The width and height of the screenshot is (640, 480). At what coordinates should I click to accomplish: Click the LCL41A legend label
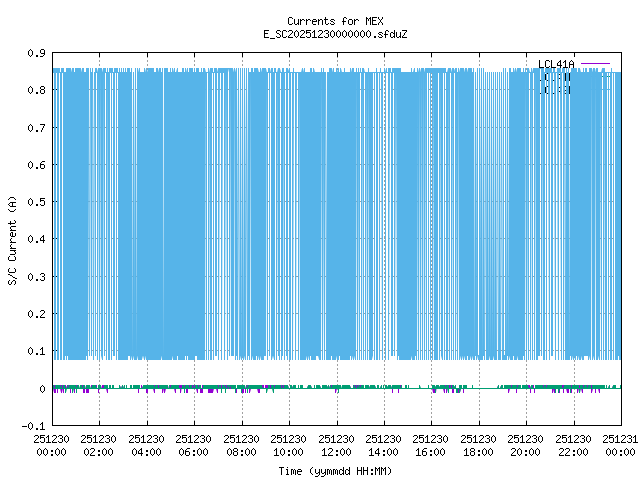click(557, 65)
